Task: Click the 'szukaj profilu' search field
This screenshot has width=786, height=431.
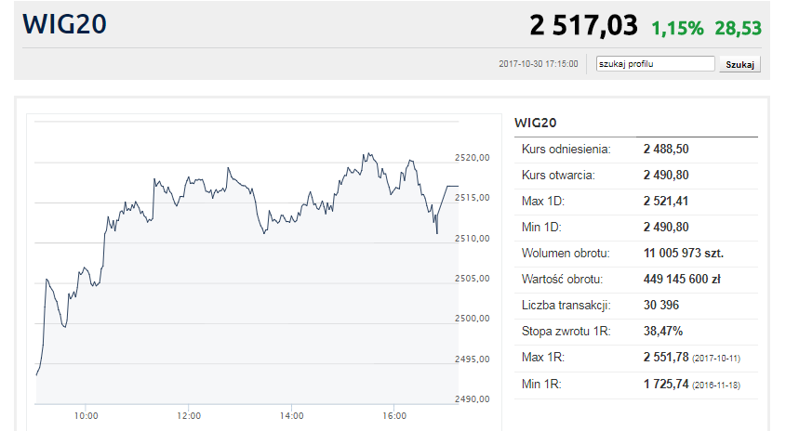Action: coord(655,64)
